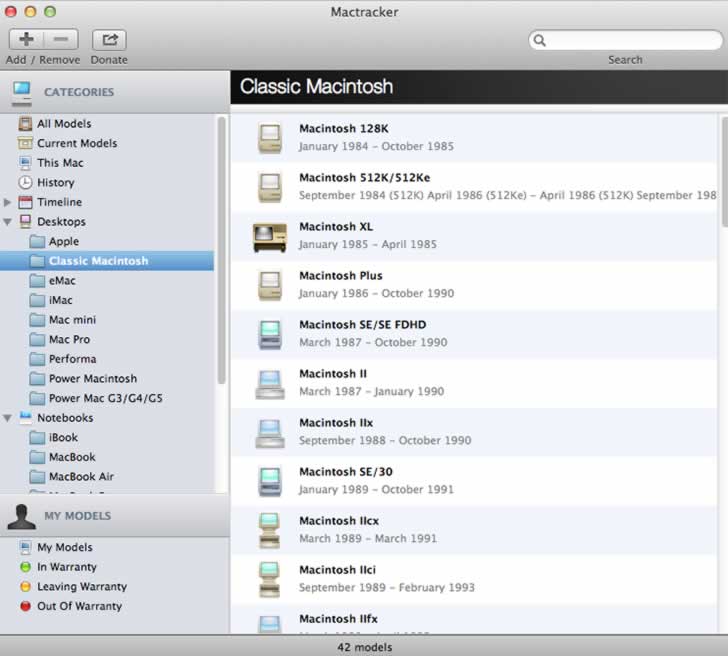Click the categories sidebar scrollbar
This screenshot has width=728, height=656.
[221, 251]
